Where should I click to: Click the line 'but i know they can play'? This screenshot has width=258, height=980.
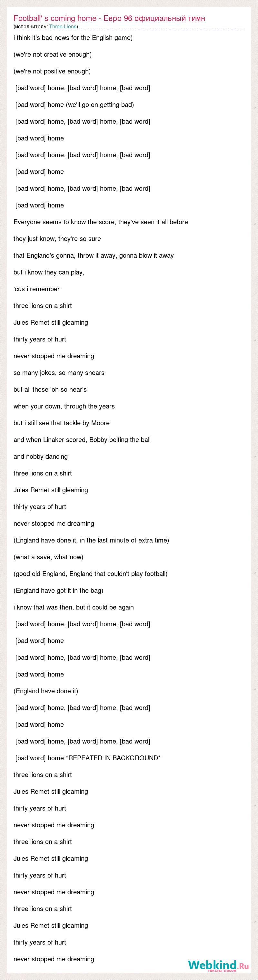[49, 272]
